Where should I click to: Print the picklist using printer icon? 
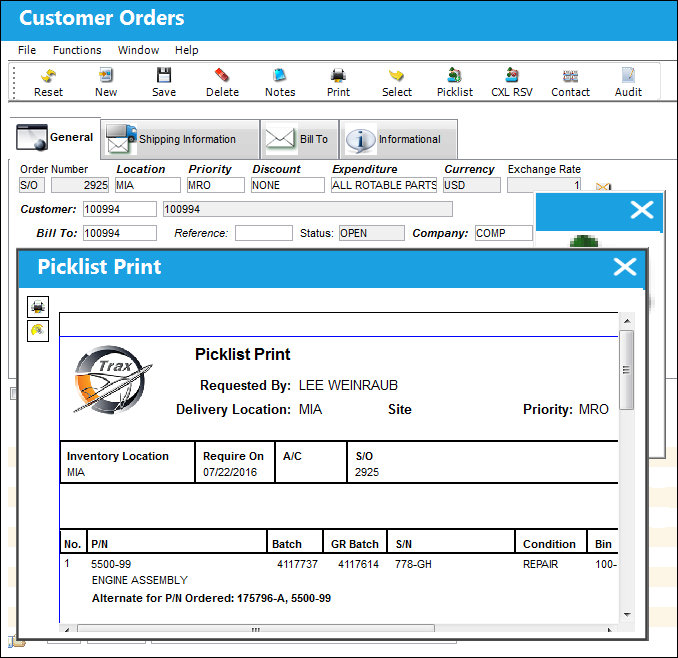tap(38, 307)
